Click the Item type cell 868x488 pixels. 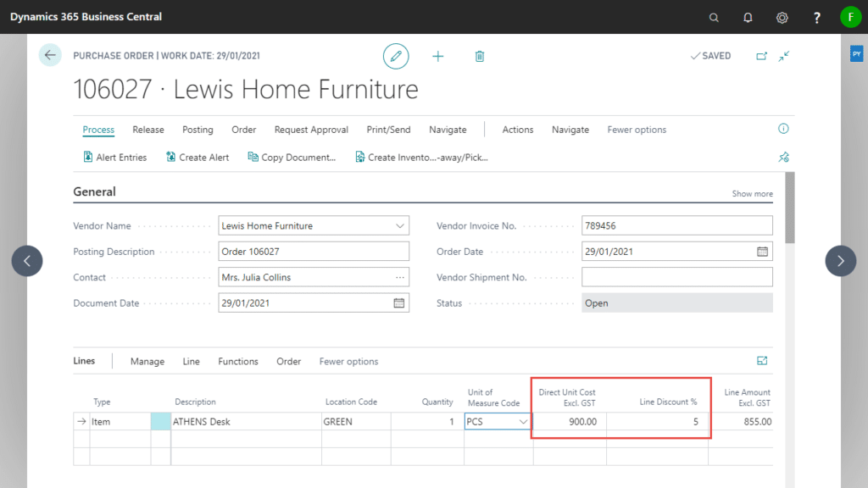coord(120,422)
